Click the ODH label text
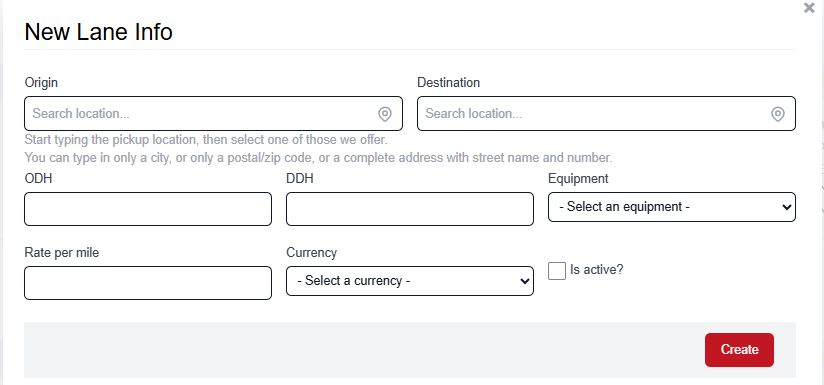This screenshot has width=824, height=385. pyautogui.click(x=38, y=179)
